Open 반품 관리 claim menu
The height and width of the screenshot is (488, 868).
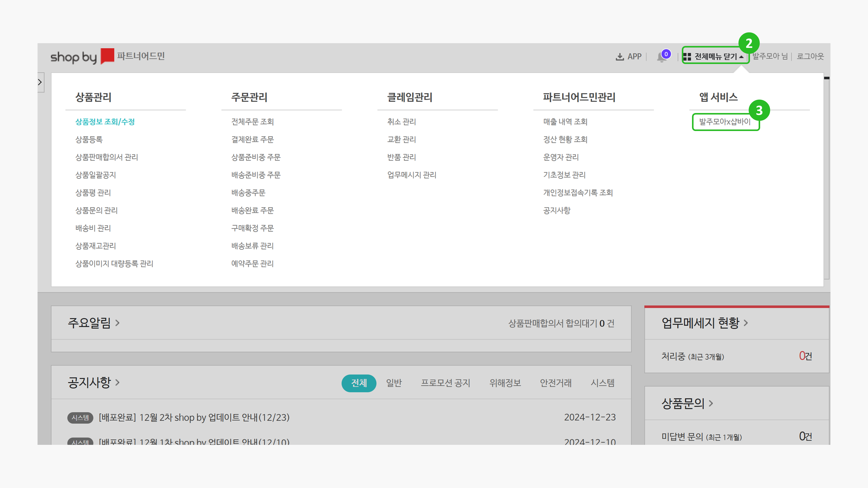click(x=401, y=157)
